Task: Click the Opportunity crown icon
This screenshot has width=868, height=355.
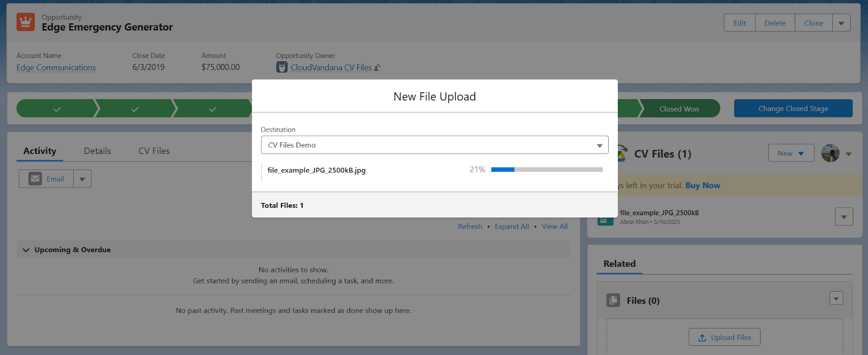Action: (25, 22)
